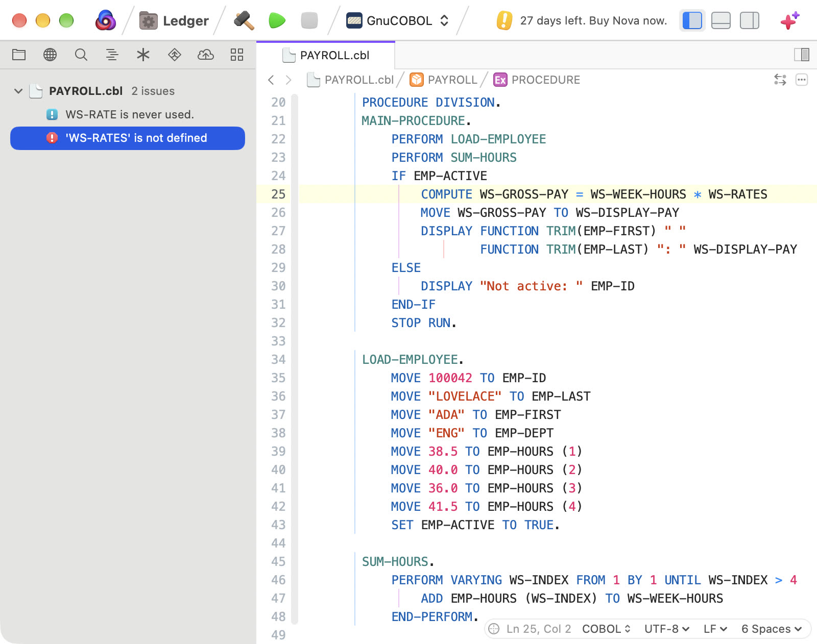Viewport: 817px width, 644px height.
Task: Switch to the PAYROLL.cbl editor tab
Action: [x=326, y=55]
